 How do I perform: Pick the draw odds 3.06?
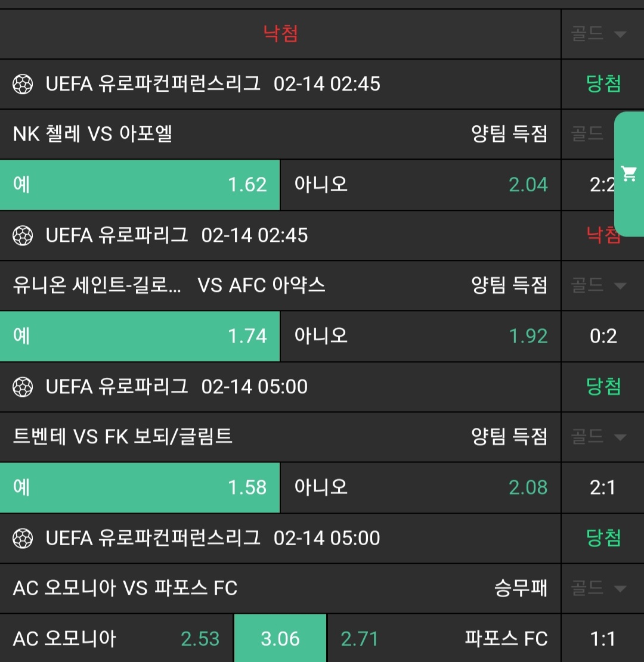click(280, 639)
